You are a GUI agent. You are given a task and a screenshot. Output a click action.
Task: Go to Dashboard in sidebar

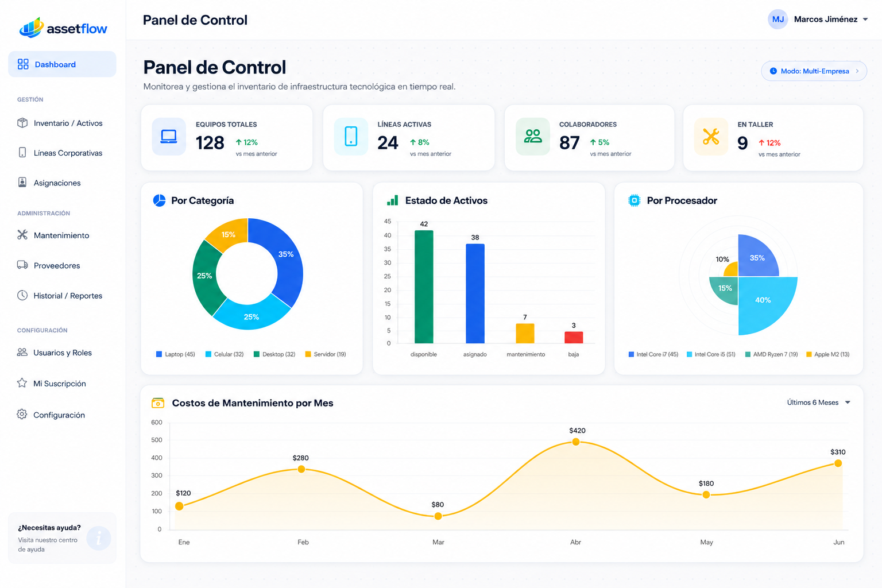point(62,64)
